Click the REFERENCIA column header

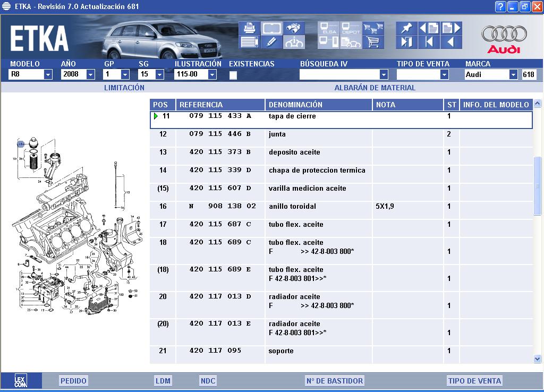220,105
